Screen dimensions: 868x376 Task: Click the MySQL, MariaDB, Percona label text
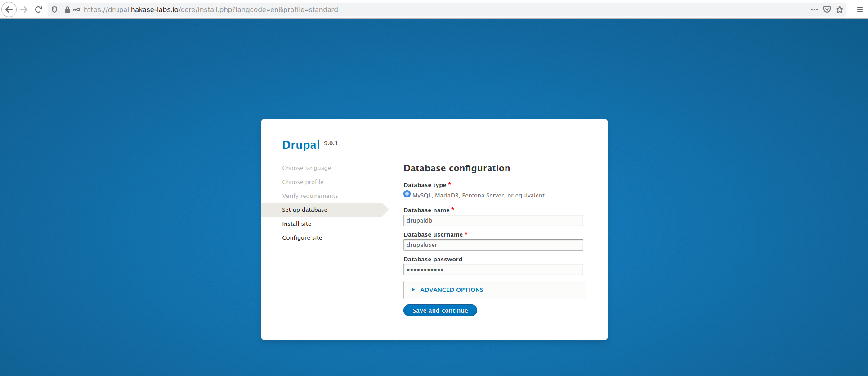coord(478,195)
